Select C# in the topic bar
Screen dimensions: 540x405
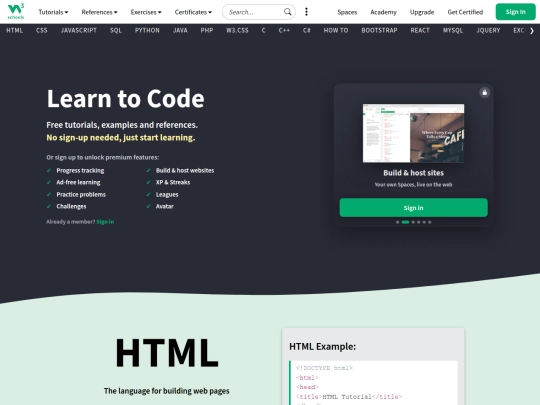tap(307, 30)
